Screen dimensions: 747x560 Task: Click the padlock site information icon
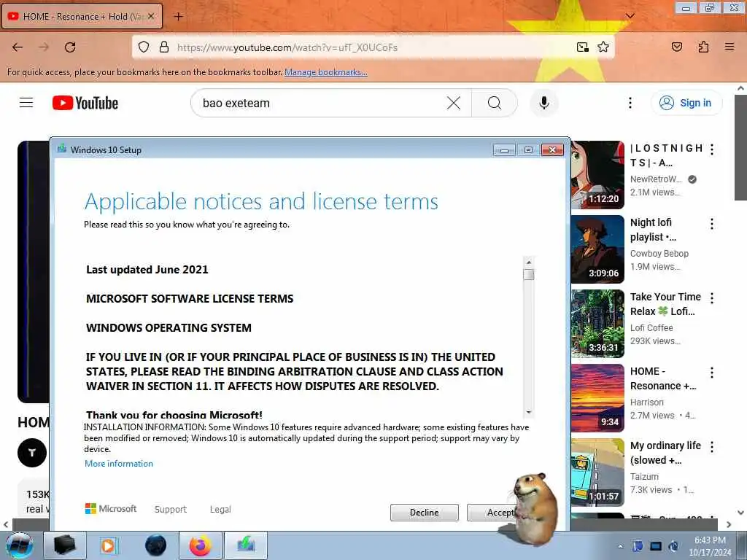164,47
